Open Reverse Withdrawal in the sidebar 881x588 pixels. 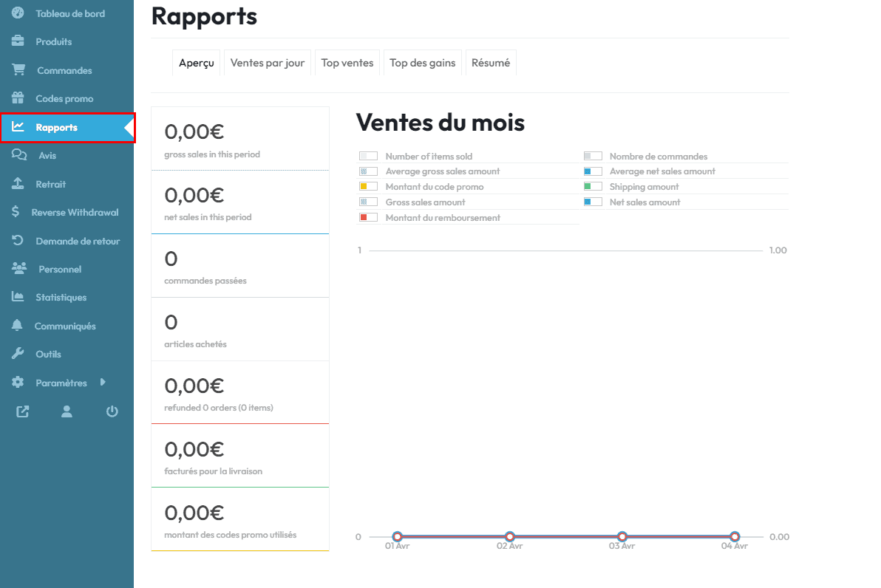(75, 212)
